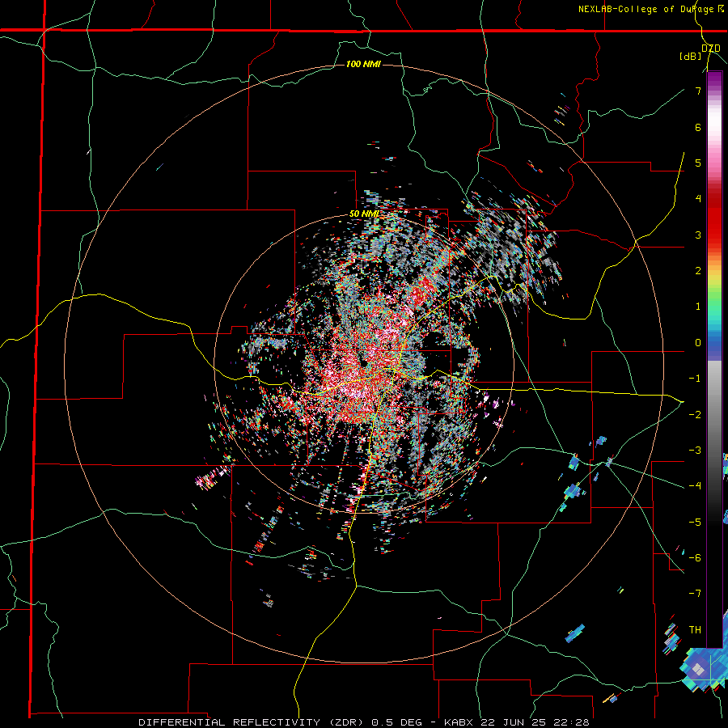Click the "-2" value on the ZDR scale

(695, 414)
